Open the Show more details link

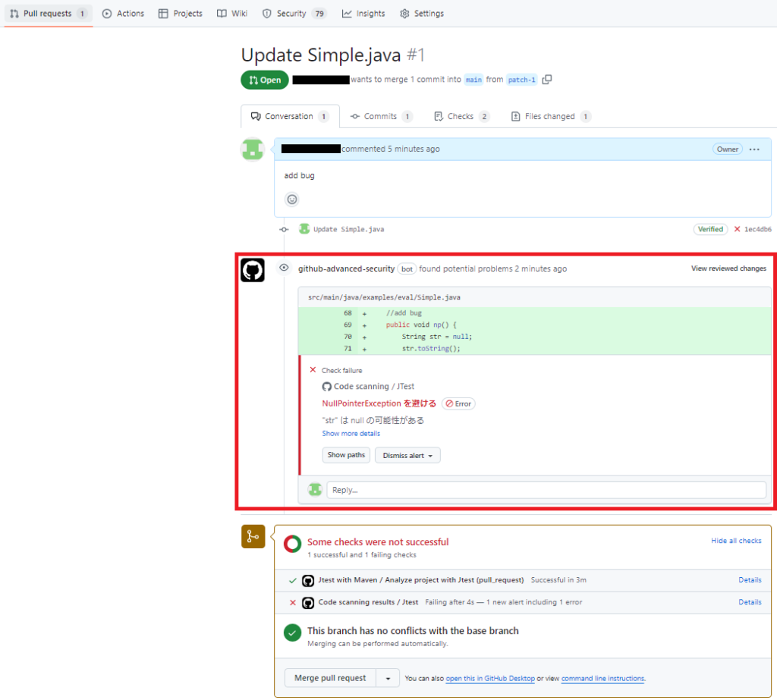coord(351,434)
